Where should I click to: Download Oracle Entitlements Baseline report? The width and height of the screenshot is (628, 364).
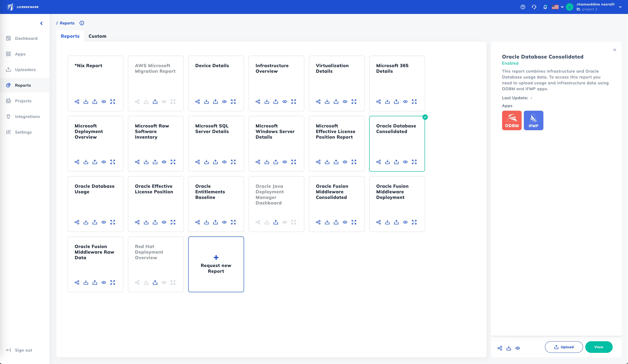pos(207,222)
